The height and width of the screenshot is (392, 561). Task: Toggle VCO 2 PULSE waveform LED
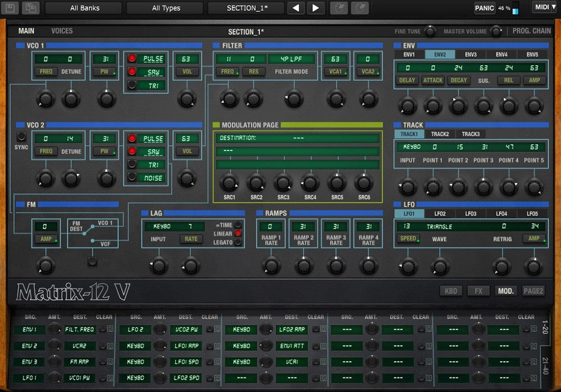132,139
